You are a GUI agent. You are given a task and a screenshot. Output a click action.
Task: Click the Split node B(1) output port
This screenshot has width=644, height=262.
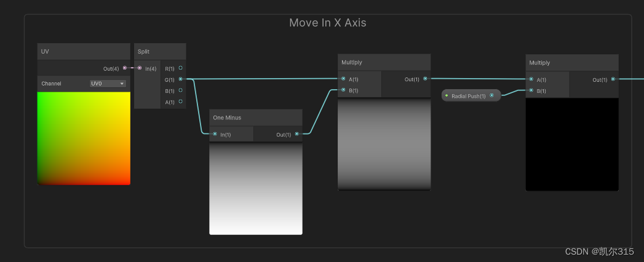point(180,90)
